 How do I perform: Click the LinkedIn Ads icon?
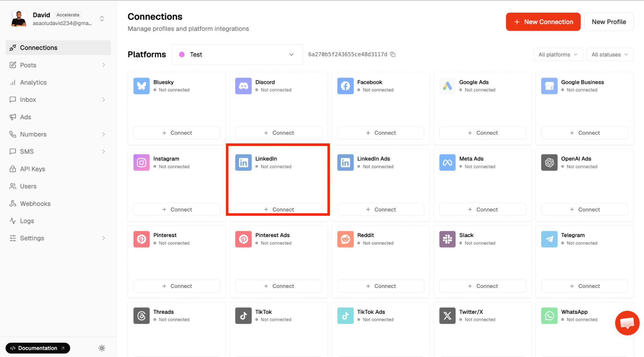pyautogui.click(x=345, y=162)
